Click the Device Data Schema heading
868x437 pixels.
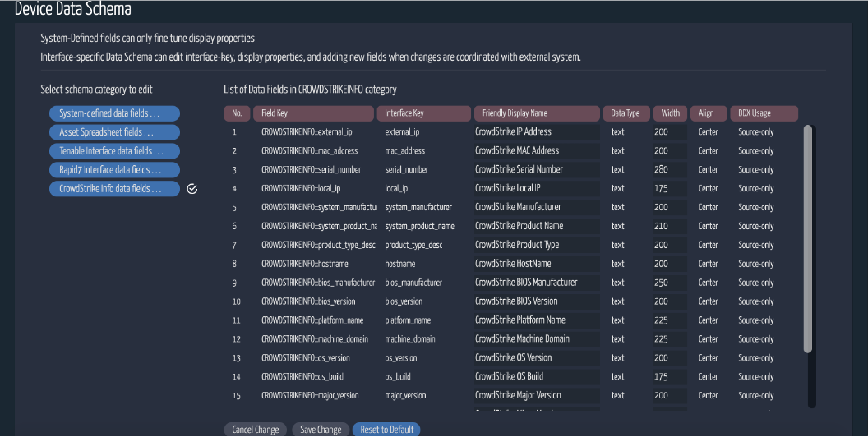click(73, 9)
